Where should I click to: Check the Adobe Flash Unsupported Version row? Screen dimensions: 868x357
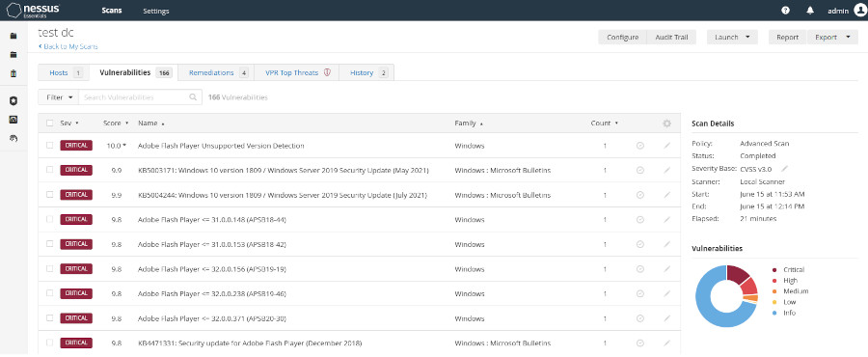(50, 146)
